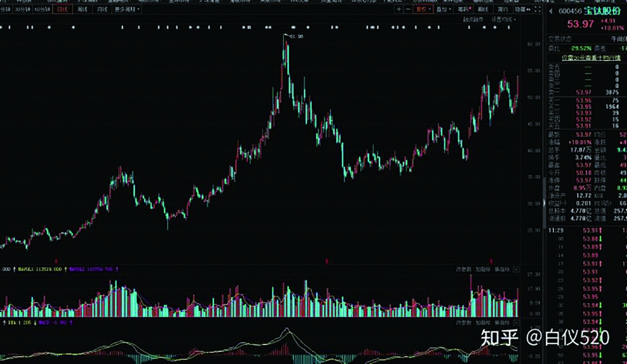Close the MACD indicator panel

point(516,323)
